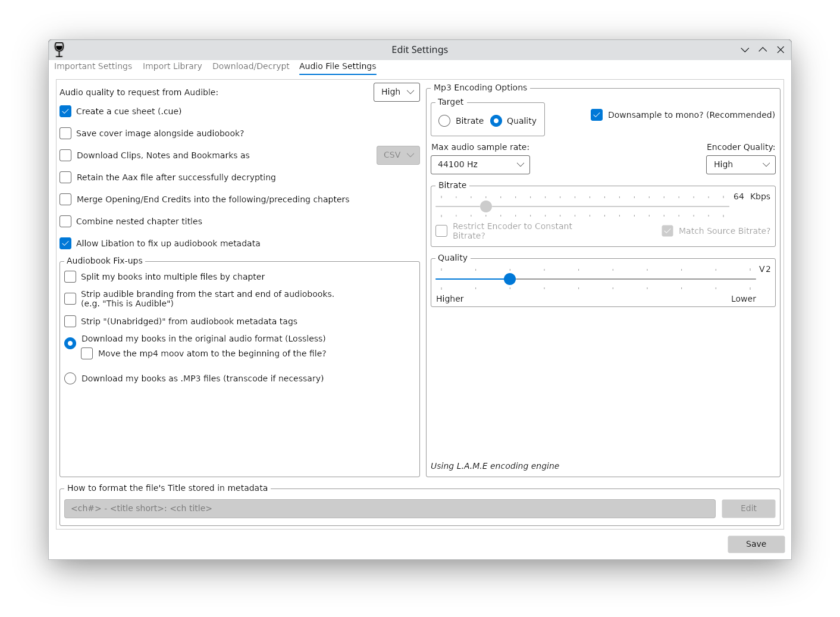840x617 pixels.
Task: Click the Quality slider handle
Action: (x=510, y=279)
